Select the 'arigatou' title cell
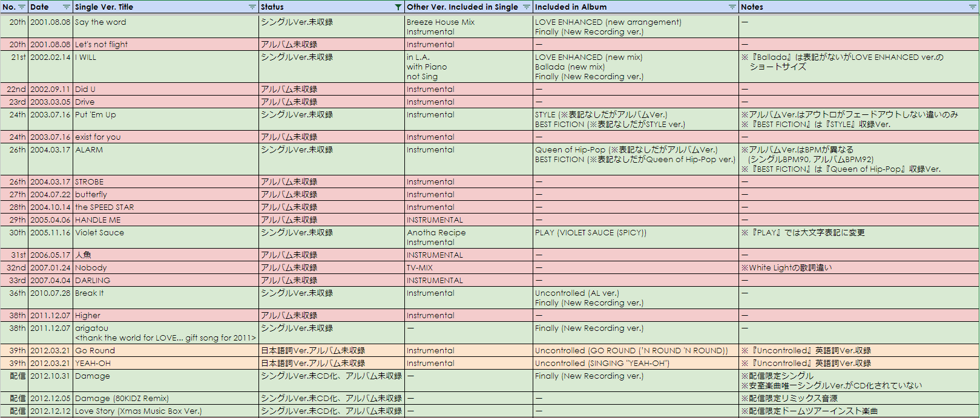The height and width of the screenshot is (418, 980). [166, 333]
